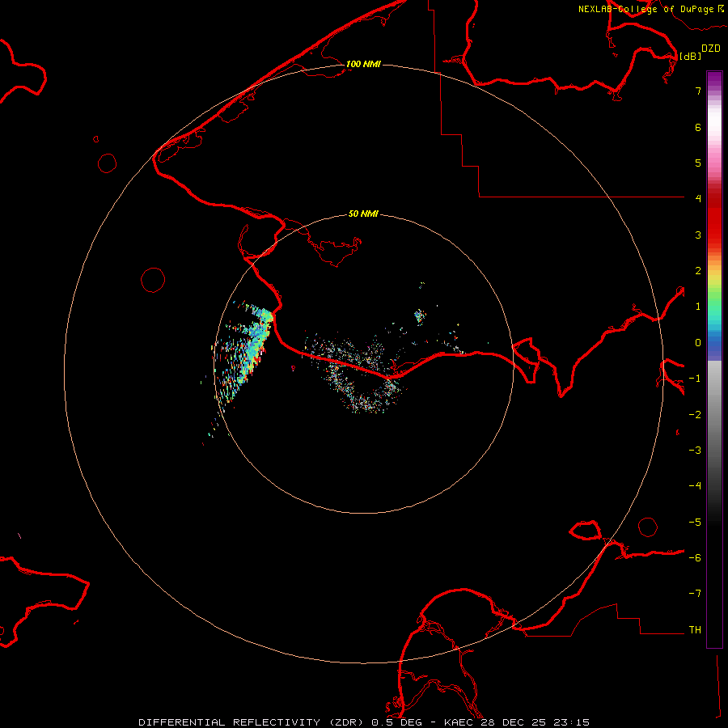Click the DZD product label
728x728 pixels.
(711, 49)
